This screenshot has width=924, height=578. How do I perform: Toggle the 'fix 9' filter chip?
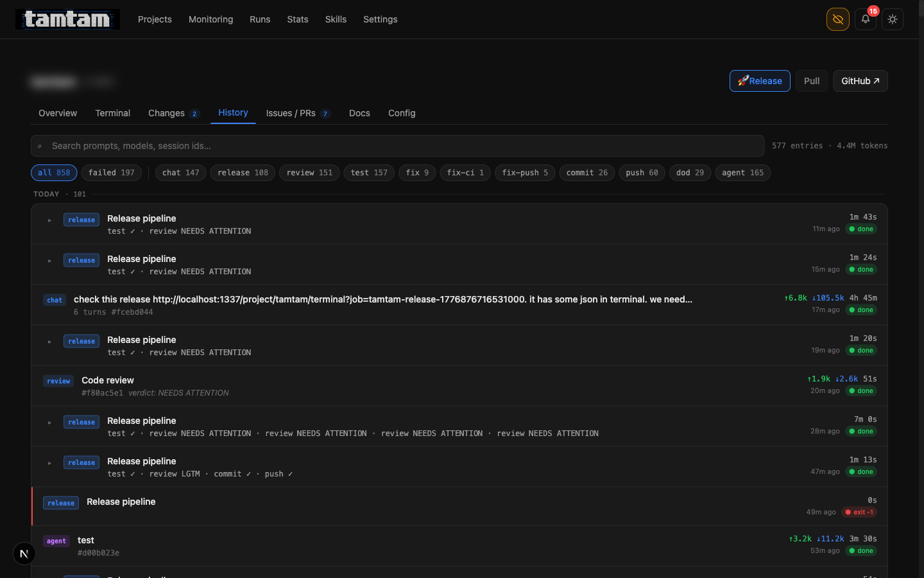[x=417, y=173]
